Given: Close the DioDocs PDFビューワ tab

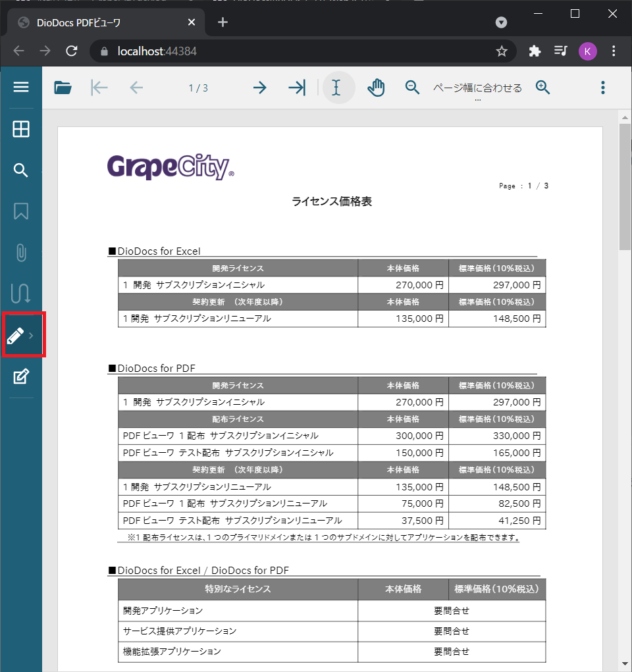Looking at the screenshot, I should point(191,22).
